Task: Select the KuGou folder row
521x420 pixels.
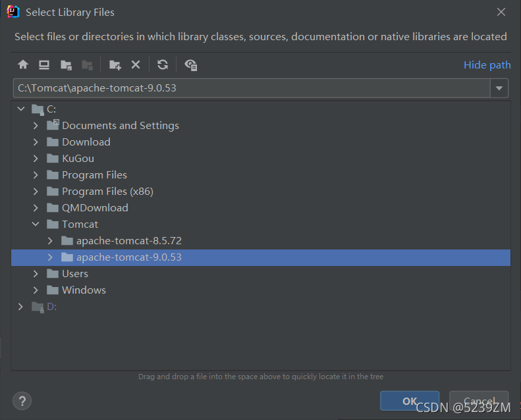Action: click(261, 159)
